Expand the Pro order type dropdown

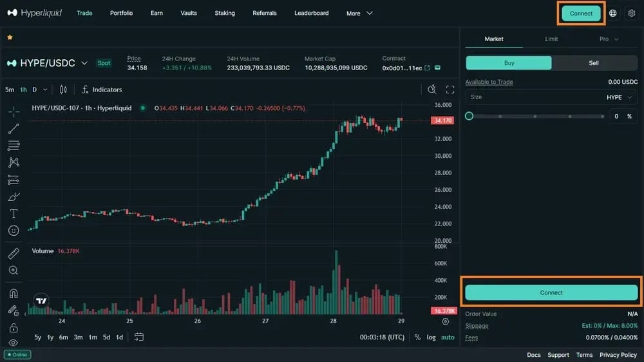tap(609, 39)
